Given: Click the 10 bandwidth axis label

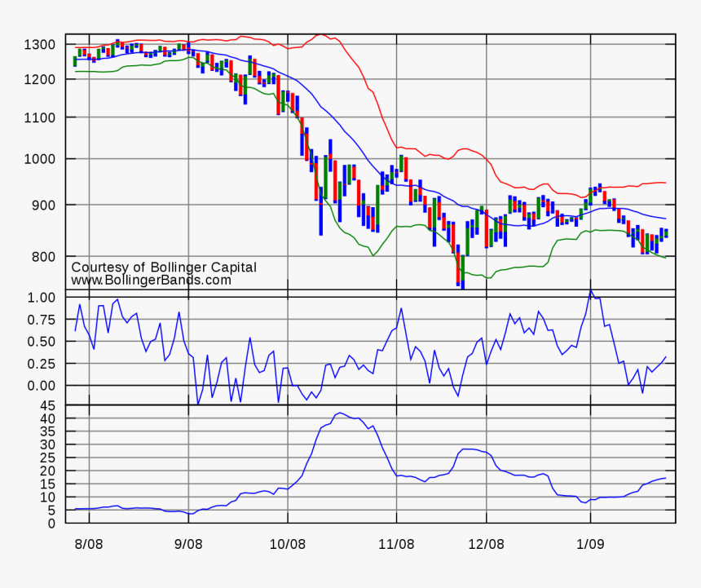Looking at the screenshot, I should point(47,497).
